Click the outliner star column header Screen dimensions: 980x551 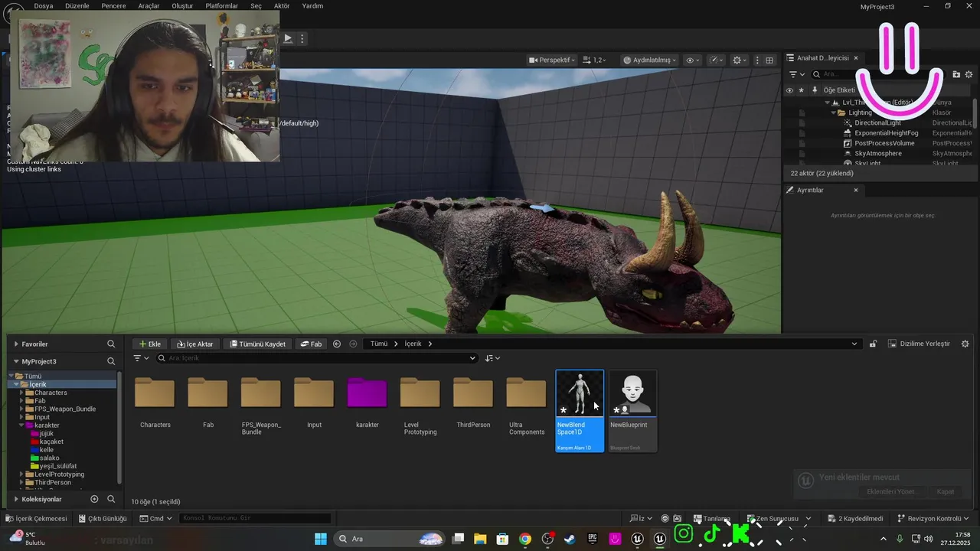(802, 90)
